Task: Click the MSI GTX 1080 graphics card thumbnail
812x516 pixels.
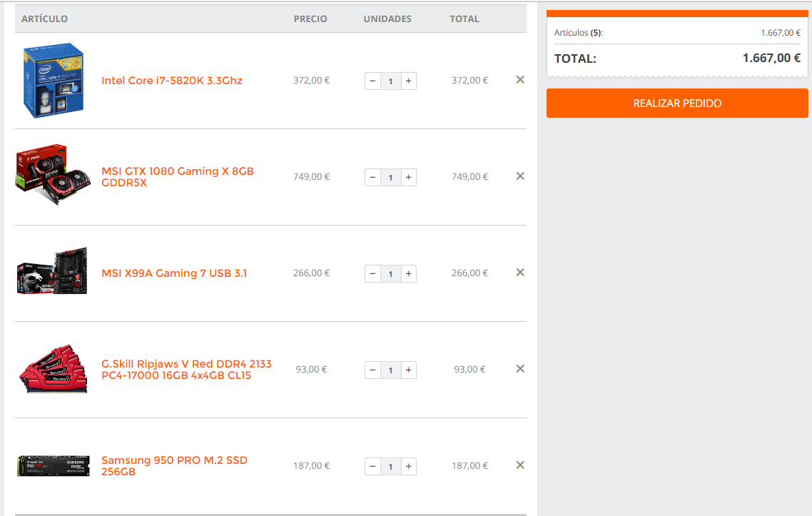Action: pos(53,175)
